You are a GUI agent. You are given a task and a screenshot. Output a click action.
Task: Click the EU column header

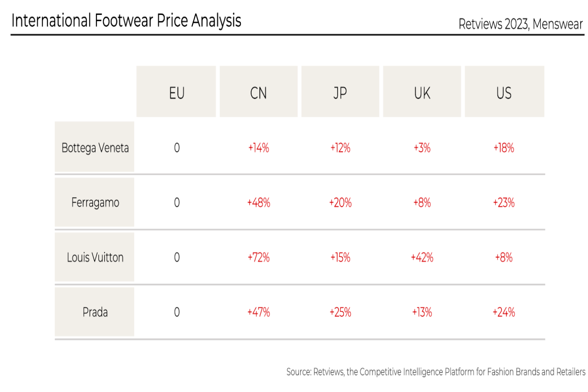176,91
